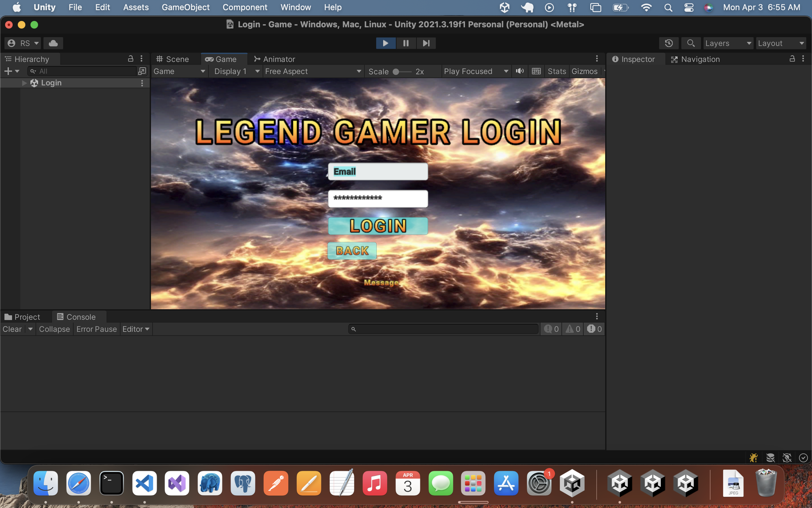Viewport: 812px width, 508px height.
Task: Click the Hierarchy search-by-type icon
Action: point(142,71)
